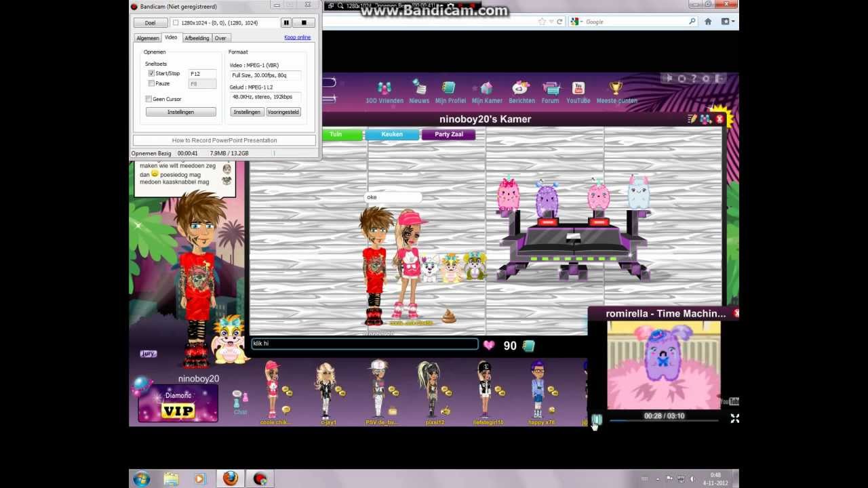Open the Nieuws icon
Screen dimensions: 868x488
(x=419, y=89)
